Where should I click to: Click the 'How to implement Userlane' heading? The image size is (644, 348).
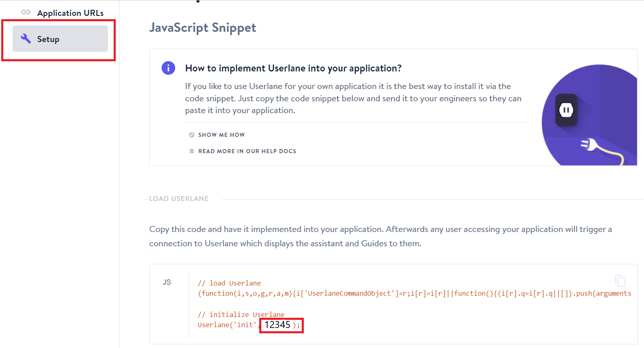coord(293,68)
